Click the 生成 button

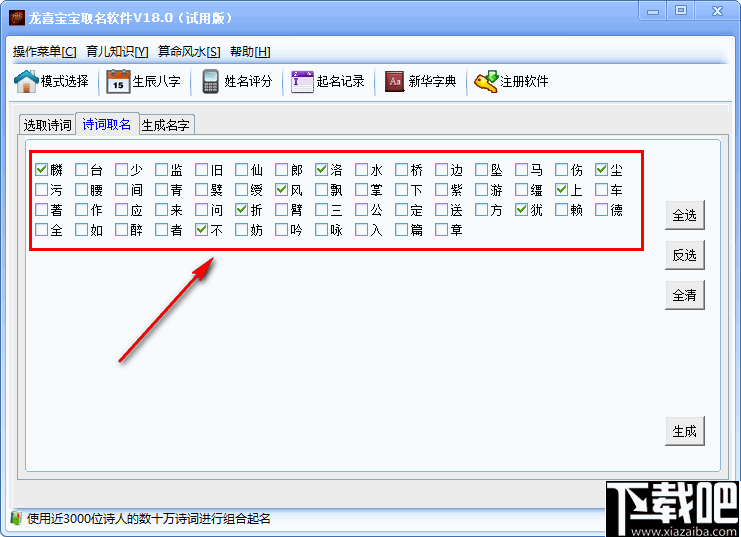(x=684, y=431)
